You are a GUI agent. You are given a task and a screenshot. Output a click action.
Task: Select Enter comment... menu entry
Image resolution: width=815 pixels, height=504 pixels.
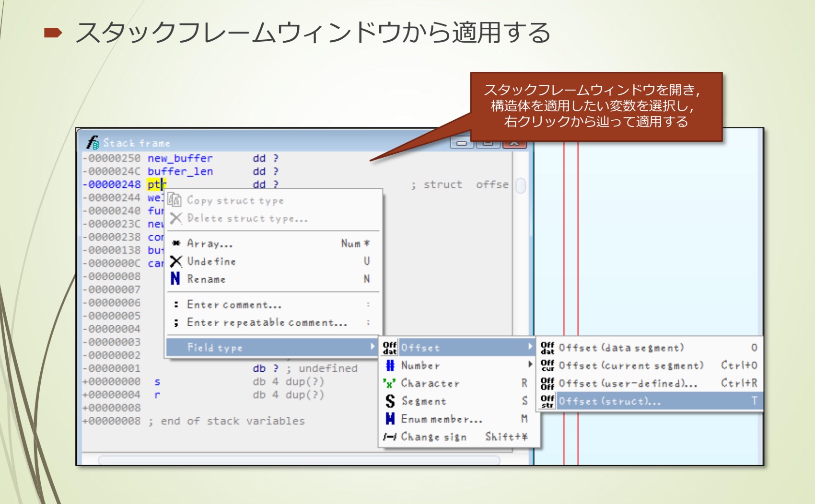click(x=273, y=305)
